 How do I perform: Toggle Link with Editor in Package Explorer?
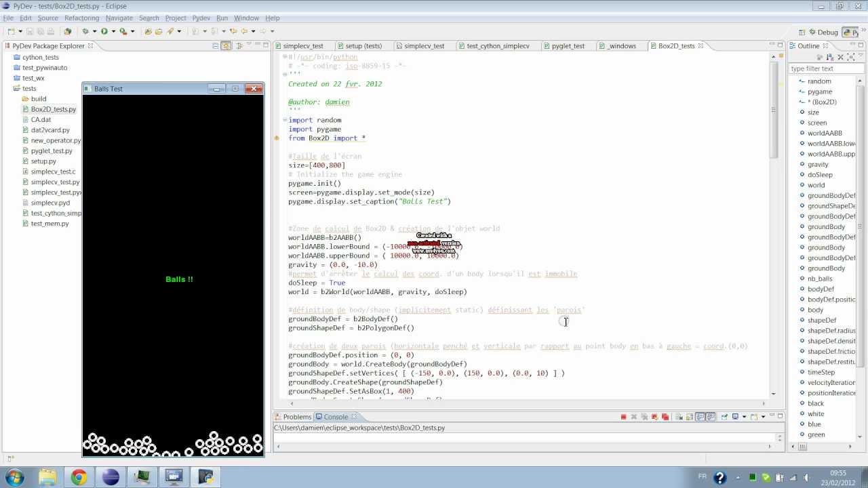(226, 46)
